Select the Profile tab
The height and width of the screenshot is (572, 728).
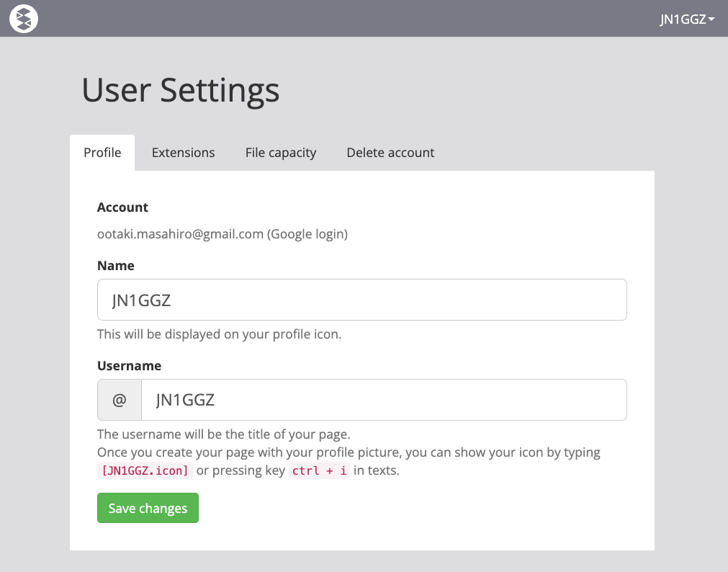click(x=102, y=153)
